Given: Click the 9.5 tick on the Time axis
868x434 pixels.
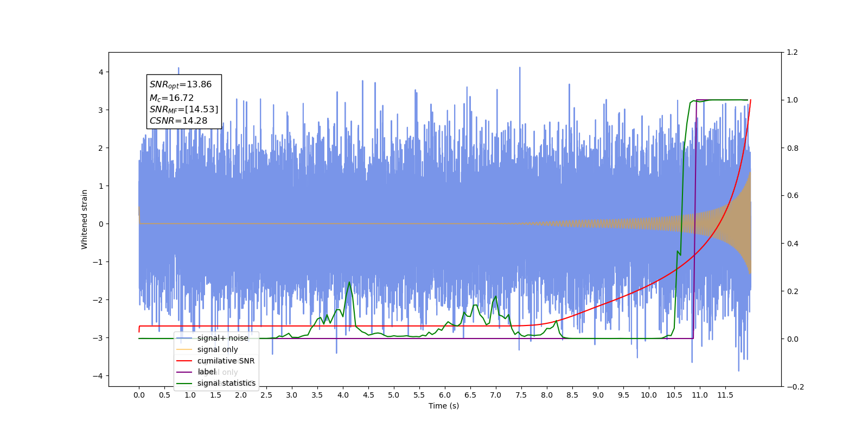Looking at the screenshot, I should coord(623,395).
